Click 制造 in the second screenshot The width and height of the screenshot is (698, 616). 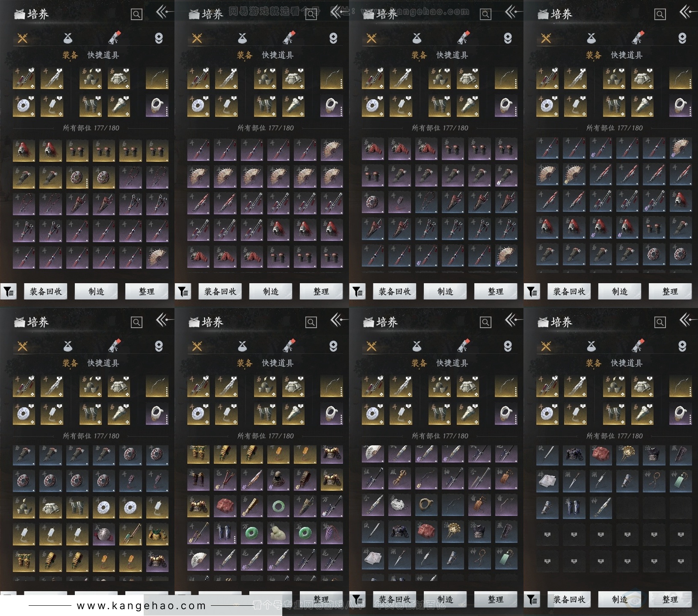(x=271, y=292)
